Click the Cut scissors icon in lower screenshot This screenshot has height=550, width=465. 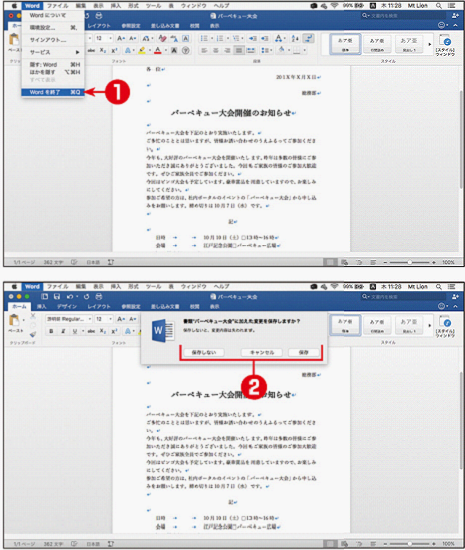(33, 316)
